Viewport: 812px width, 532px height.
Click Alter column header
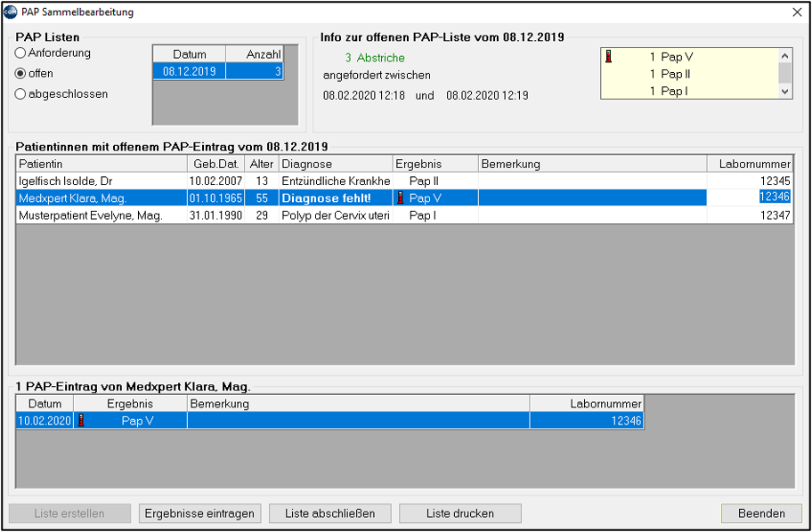click(x=262, y=164)
